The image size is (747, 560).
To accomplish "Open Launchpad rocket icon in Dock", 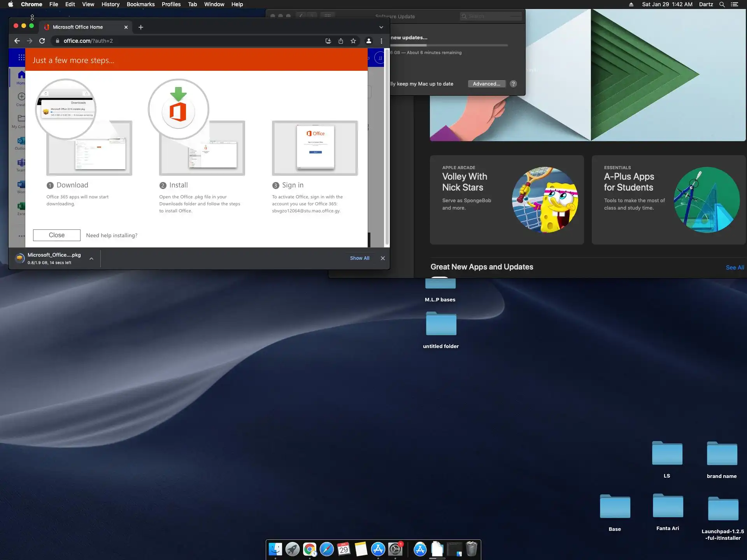I will (x=292, y=549).
